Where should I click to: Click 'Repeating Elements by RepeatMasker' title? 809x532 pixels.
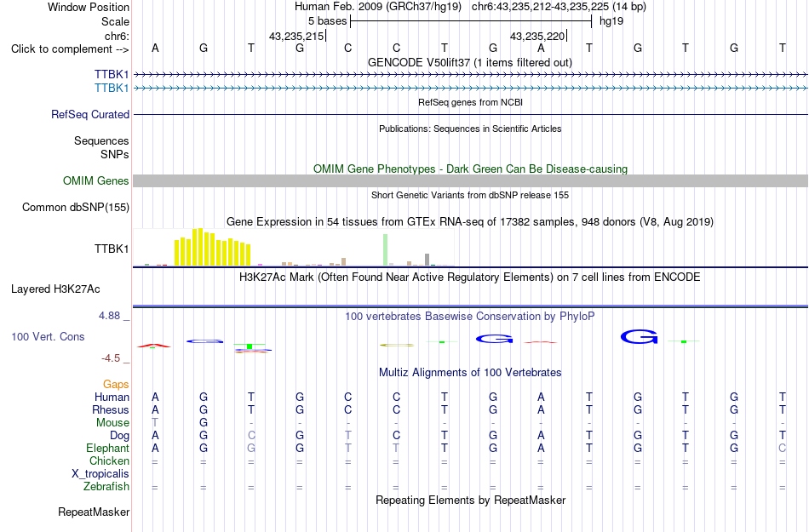[471, 500]
